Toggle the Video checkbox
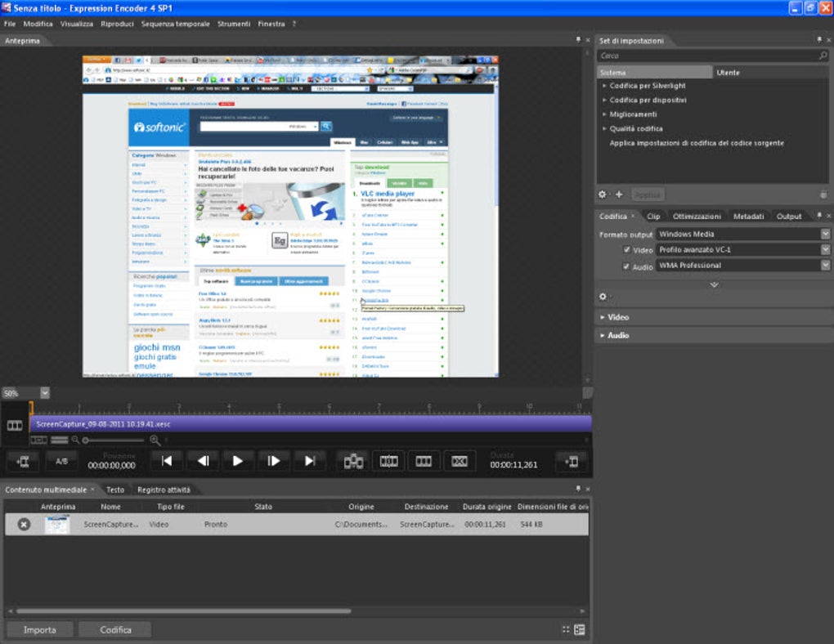 pos(626,250)
